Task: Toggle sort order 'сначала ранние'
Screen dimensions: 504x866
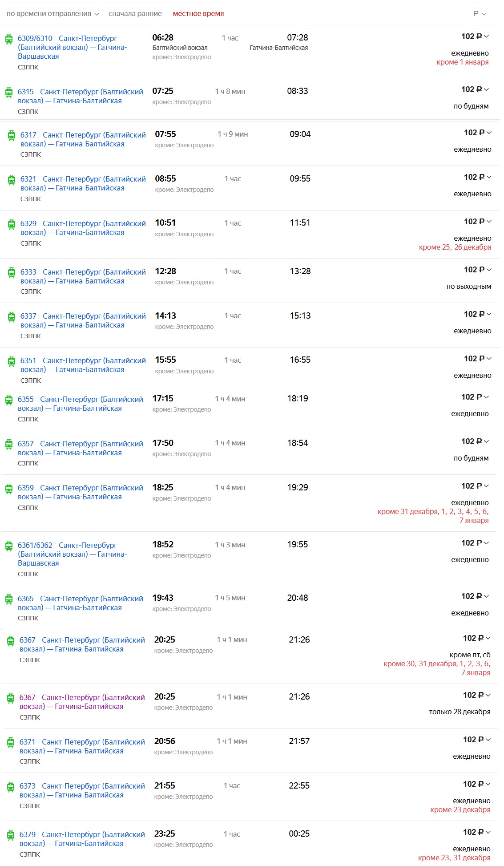Action: [x=135, y=14]
